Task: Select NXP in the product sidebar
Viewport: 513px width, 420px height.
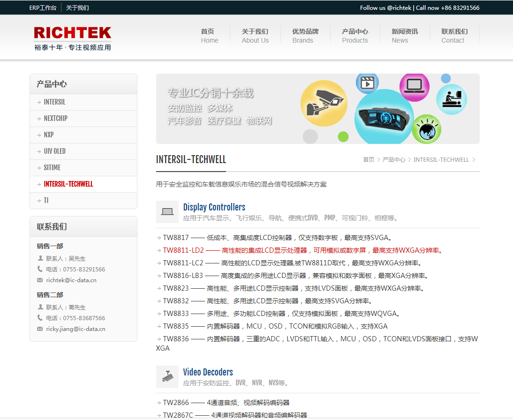Action: click(x=83, y=135)
